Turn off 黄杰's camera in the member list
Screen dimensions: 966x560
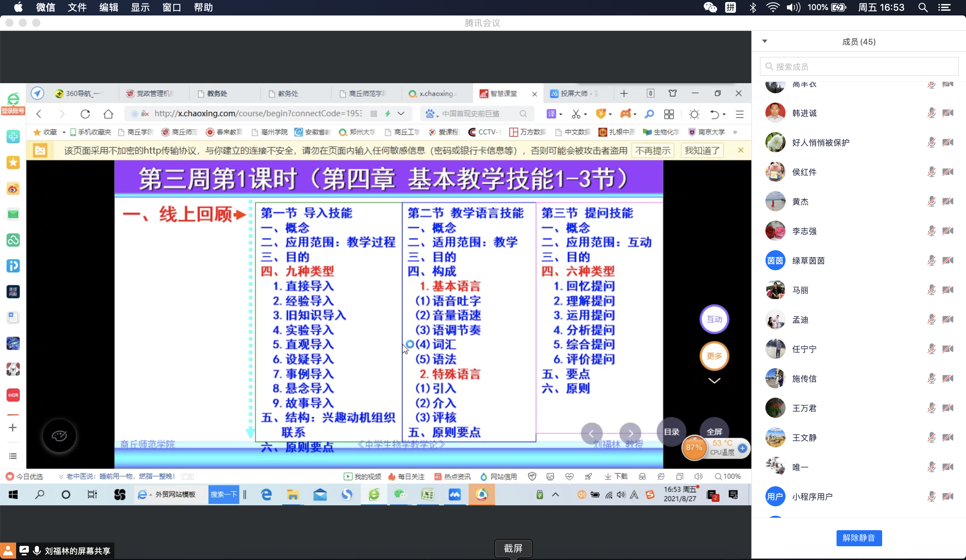click(x=948, y=201)
